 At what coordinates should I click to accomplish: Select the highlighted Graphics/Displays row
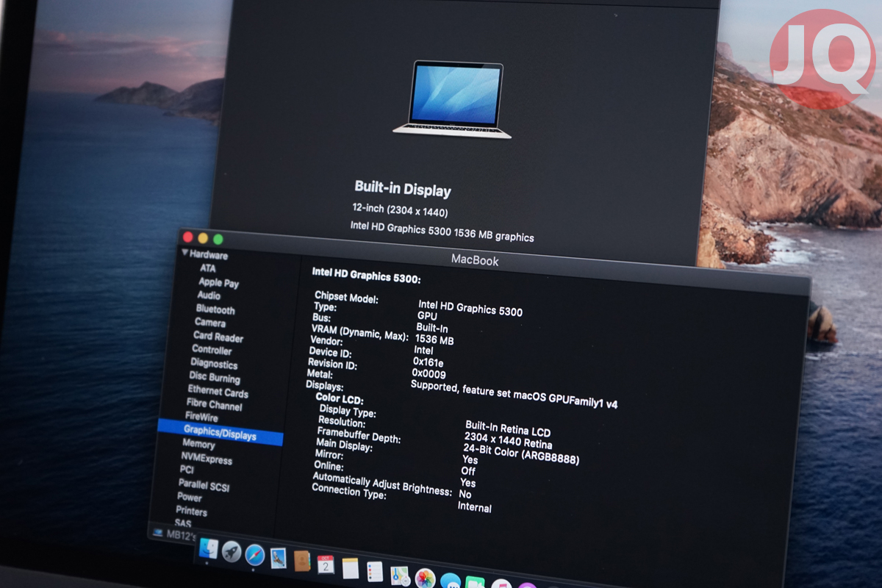pyautogui.click(x=220, y=433)
